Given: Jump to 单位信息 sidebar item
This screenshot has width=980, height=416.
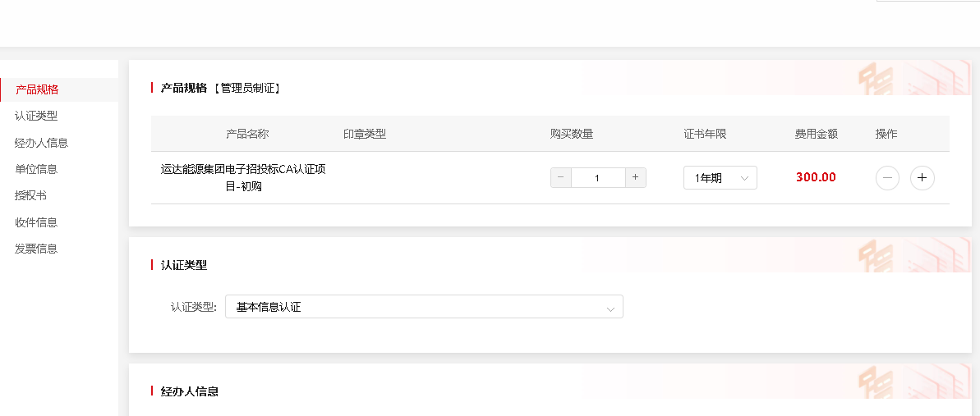Looking at the screenshot, I should (x=36, y=169).
